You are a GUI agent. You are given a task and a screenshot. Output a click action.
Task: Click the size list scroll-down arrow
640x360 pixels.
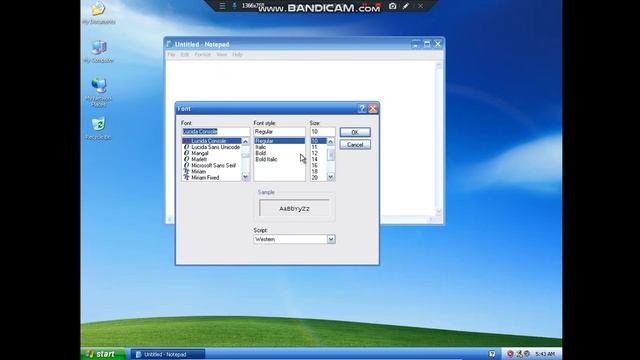pyautogui.click(x=331, y=177)
